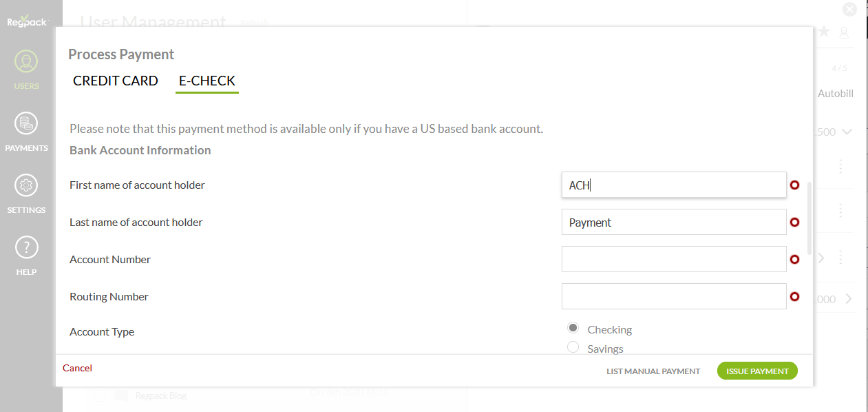Select the E-Check tab
Image resolution: width=868 pixels, height=412 pixels.
click(207, 81)
